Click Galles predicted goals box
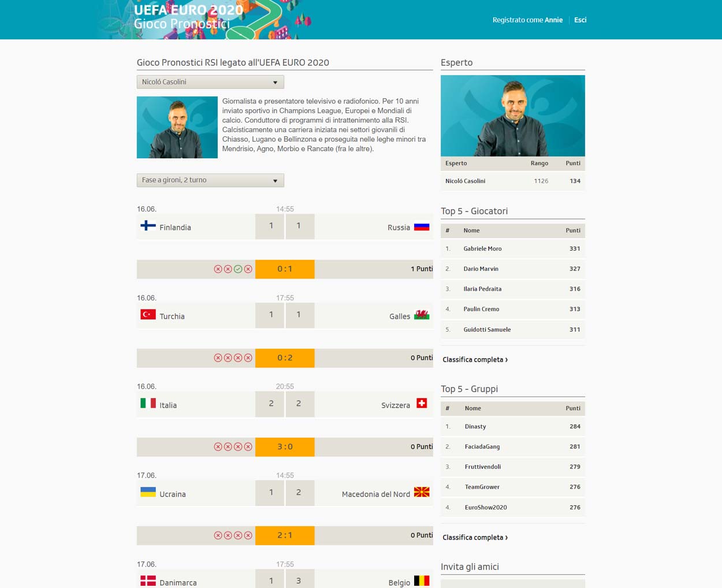This screenshot has height=588, width=722. click(300, 315)
